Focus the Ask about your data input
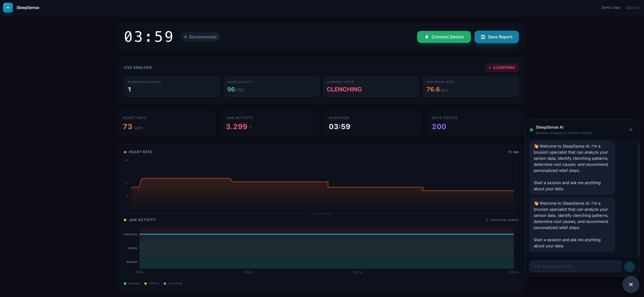This screenshot has width=644, height=297. click(x=575, y=266)
